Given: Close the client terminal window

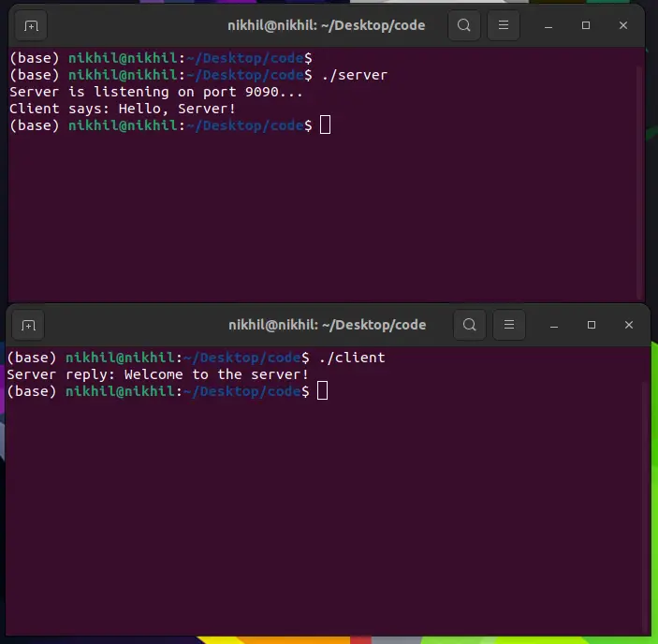Looking at the screenshot, I should click(629, 325).
